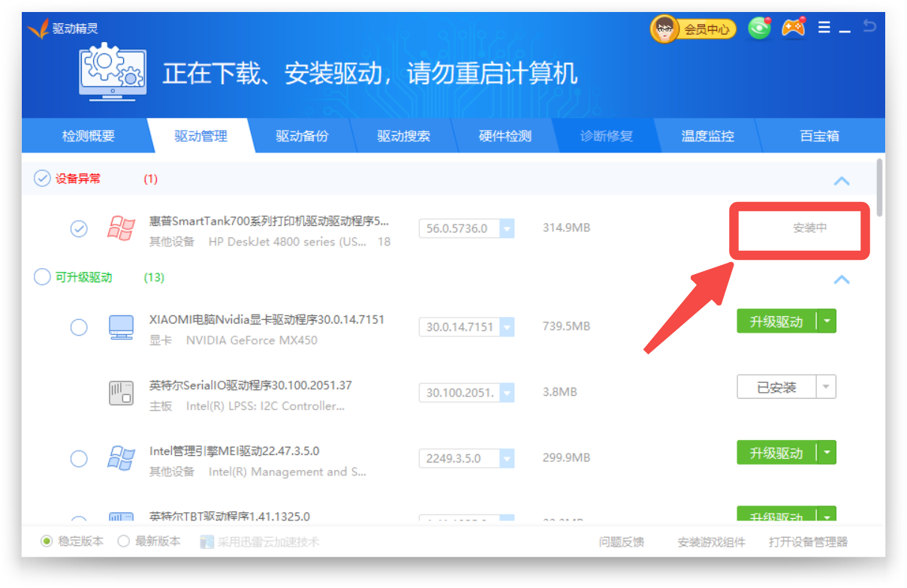Collapse the device abnormal section

[x=842, y=181]
